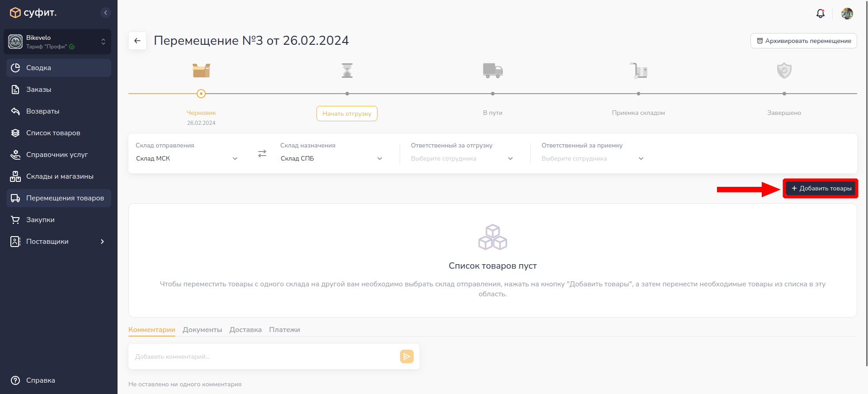The width and height of the screenshot is (868, 394).
Task: Click Добавить товары button
Action: click(821, 188)
